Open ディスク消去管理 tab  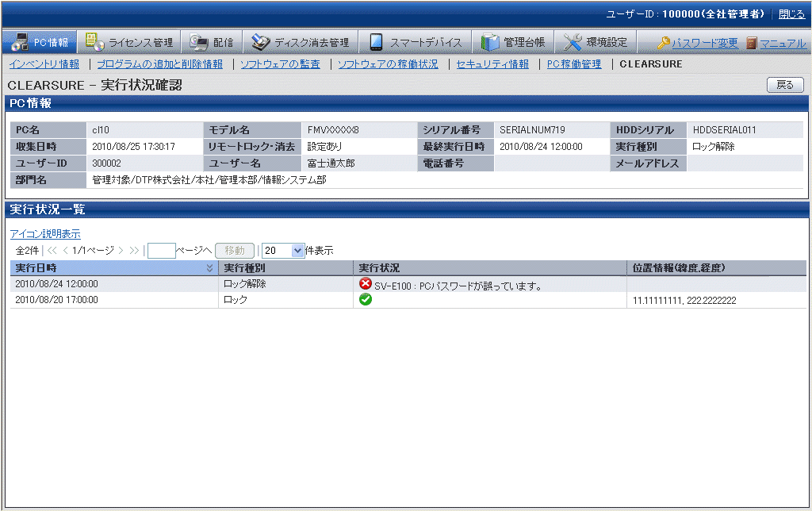pos(300,42)
